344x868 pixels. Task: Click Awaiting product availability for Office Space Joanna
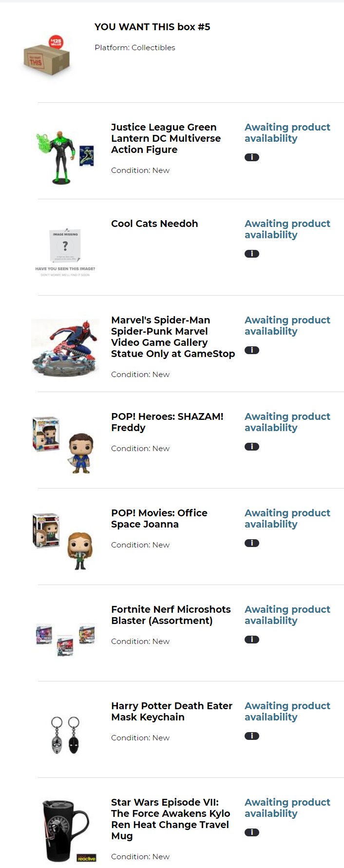click(287, 518)
